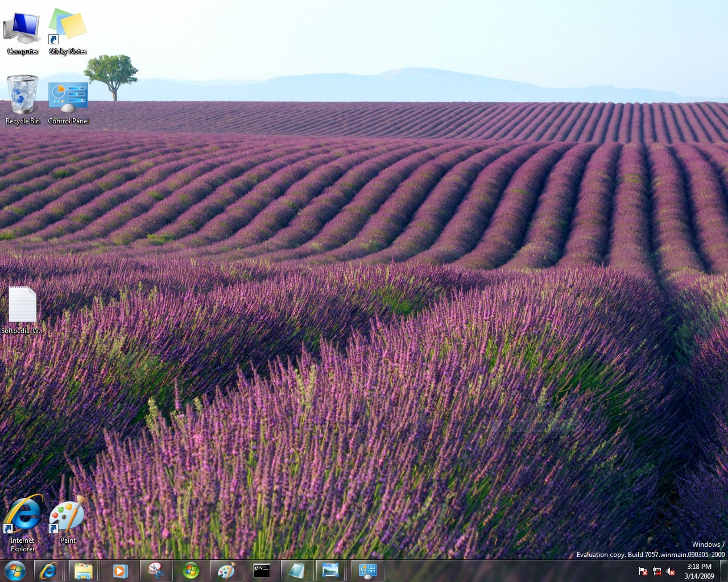The width and height of the screenshot is (728, 582).
Task: Open Command Prompt from the taskbar
Action: pyautogui.click(x=262, y=571)
